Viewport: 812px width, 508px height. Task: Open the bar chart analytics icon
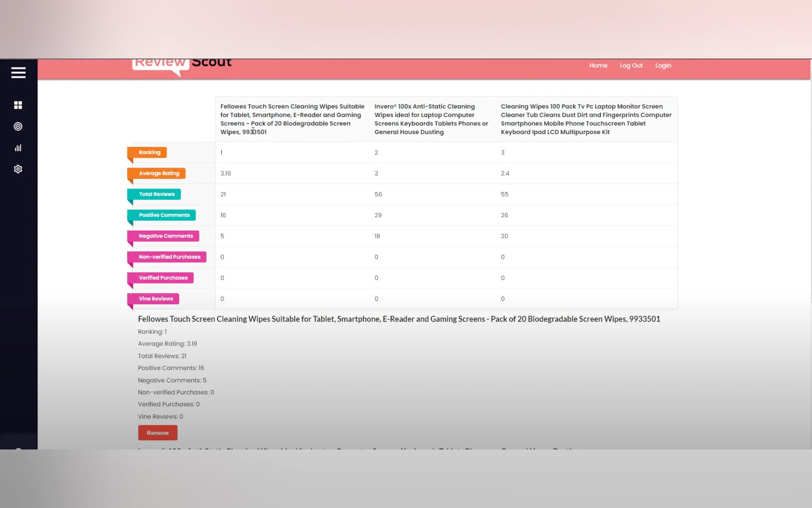tap(18, 148)
